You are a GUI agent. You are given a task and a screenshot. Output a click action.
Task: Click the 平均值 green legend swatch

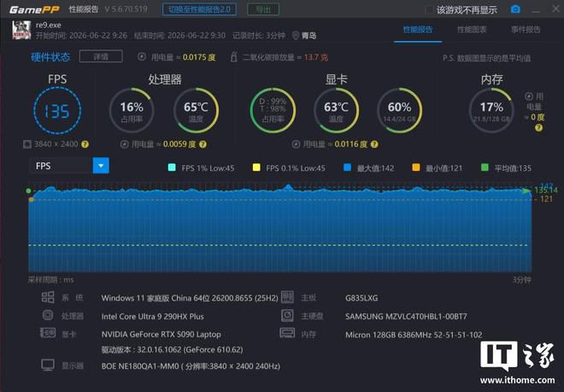(485, 167)
